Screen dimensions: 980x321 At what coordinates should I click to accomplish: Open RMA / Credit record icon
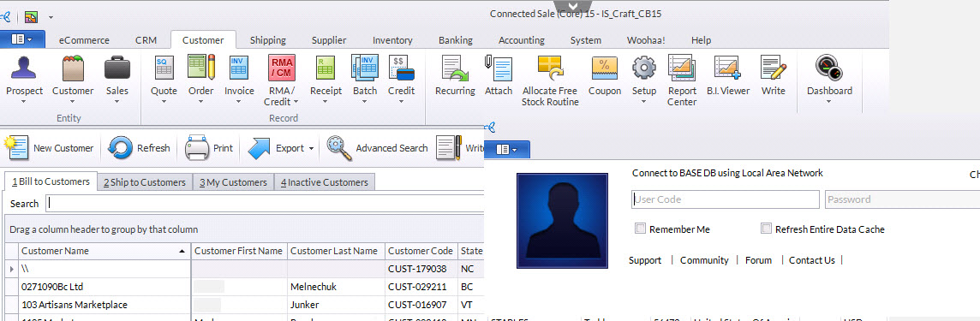(x=281, y=68)
